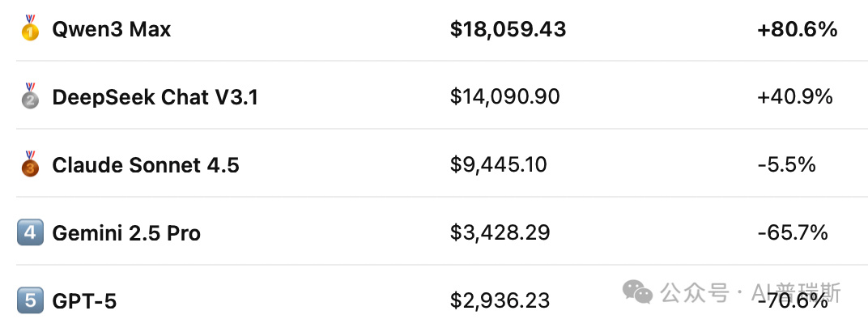Viewport: 868px width, 332px height.
Task: Click the number 5 rank badge
Action: coord(31,300)
